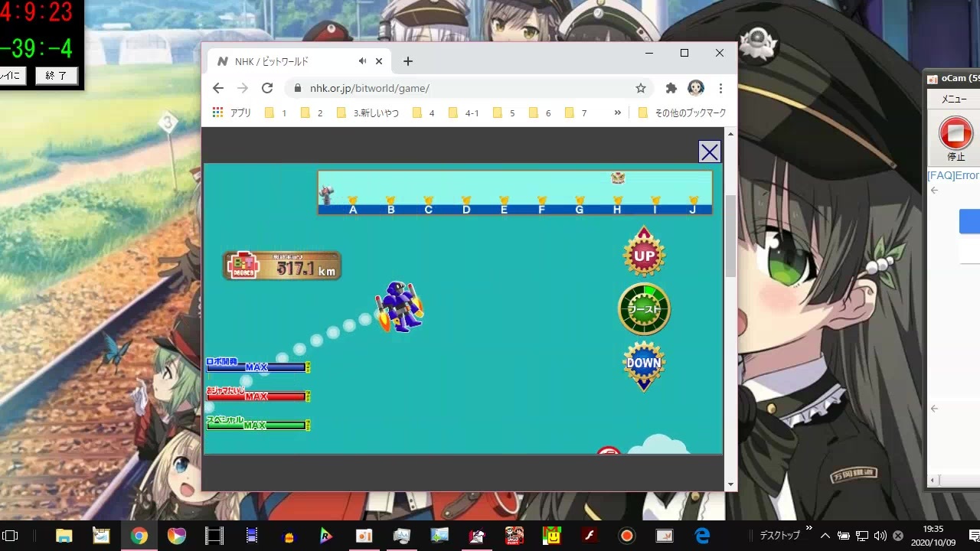
Task: Click the page scroll-up arrow
Action: (730, 134)
